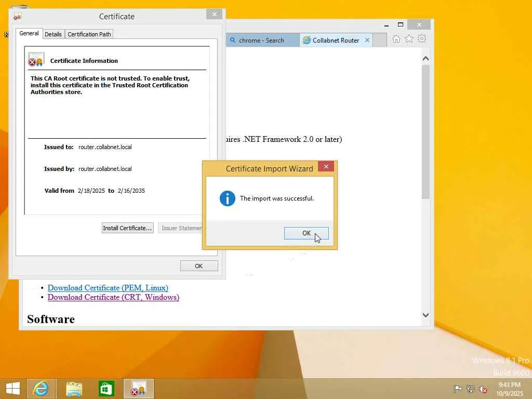Select the Collabnet Router browser tab
The image size is (532, 399).
336,40
